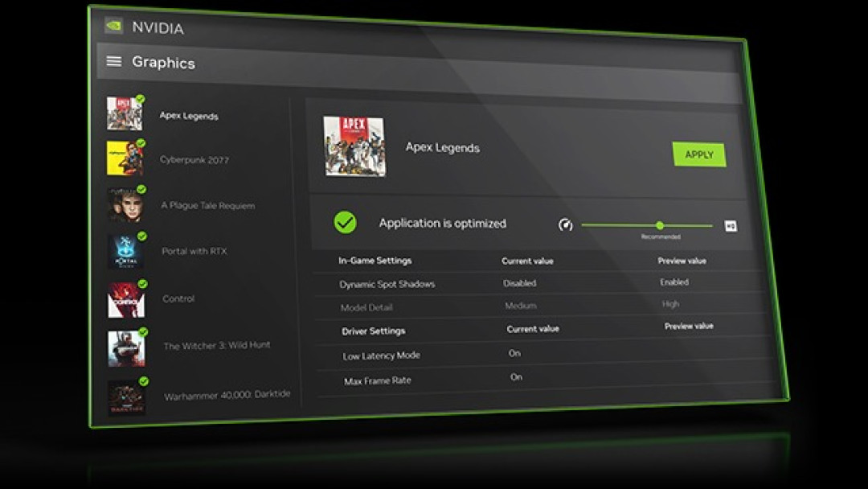
Task: Click the large Apex Legends cover art
Action: 354,146
